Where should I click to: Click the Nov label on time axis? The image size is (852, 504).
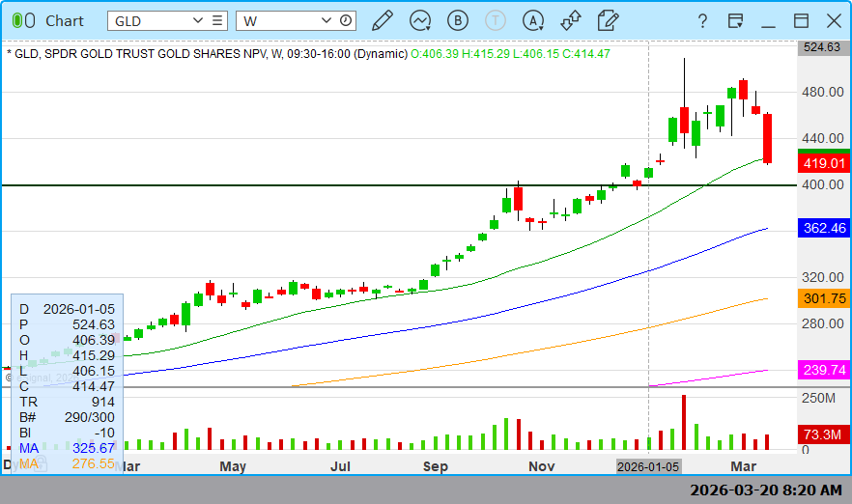[x=542, y=466]
